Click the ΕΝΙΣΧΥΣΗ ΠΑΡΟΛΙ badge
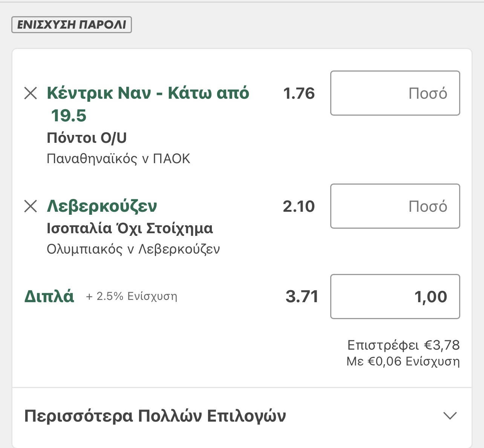The image size is (484, 448). (x=72, y=25)
